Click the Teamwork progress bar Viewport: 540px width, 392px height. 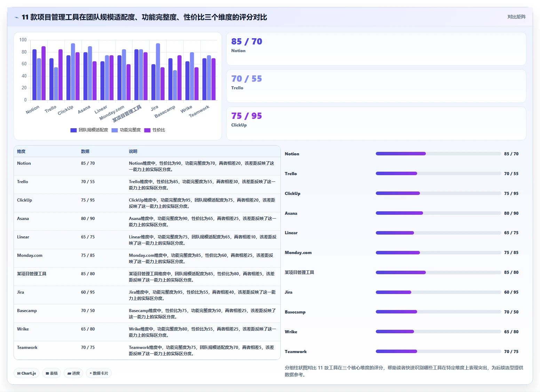[438, 351]
